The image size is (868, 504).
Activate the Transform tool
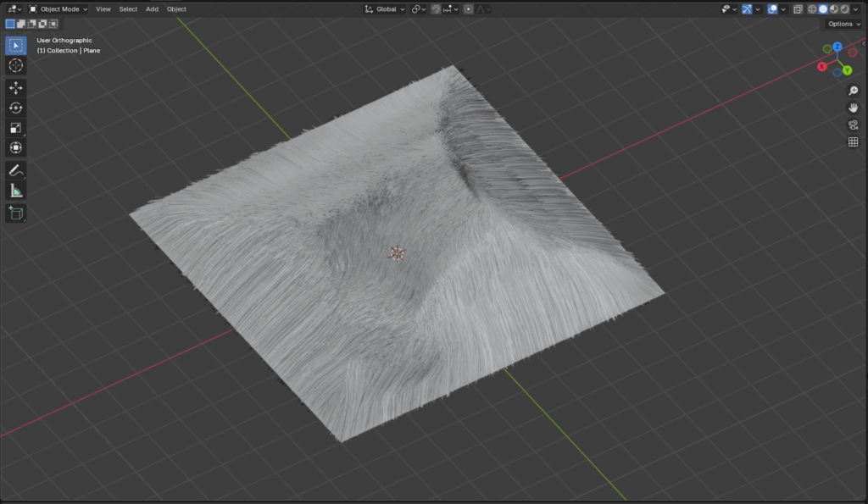click(x=15, y=147)
